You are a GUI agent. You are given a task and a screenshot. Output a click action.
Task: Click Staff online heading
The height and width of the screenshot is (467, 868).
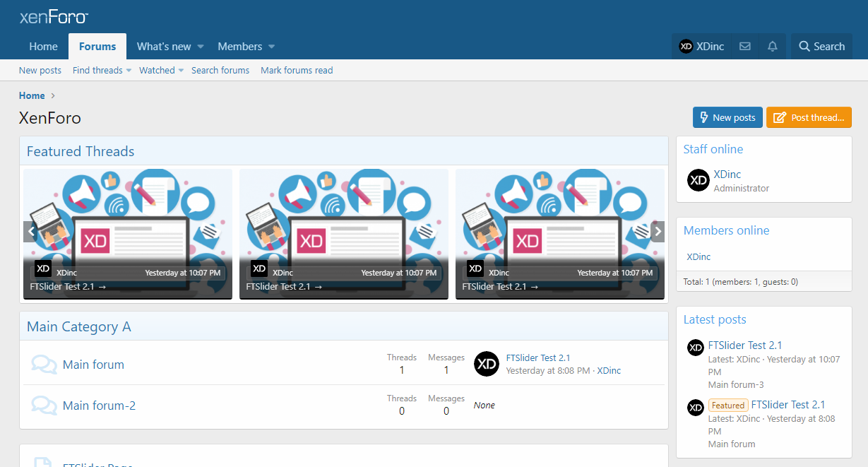(x=713, y=149)
